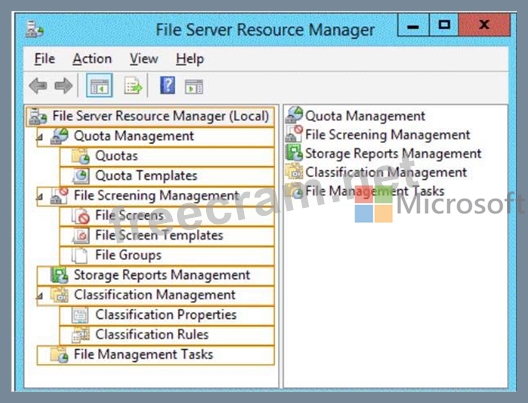Click the Forward arrow toolbar icon
The width and height of the screenshot is (528, 403).
pos(63,86)
